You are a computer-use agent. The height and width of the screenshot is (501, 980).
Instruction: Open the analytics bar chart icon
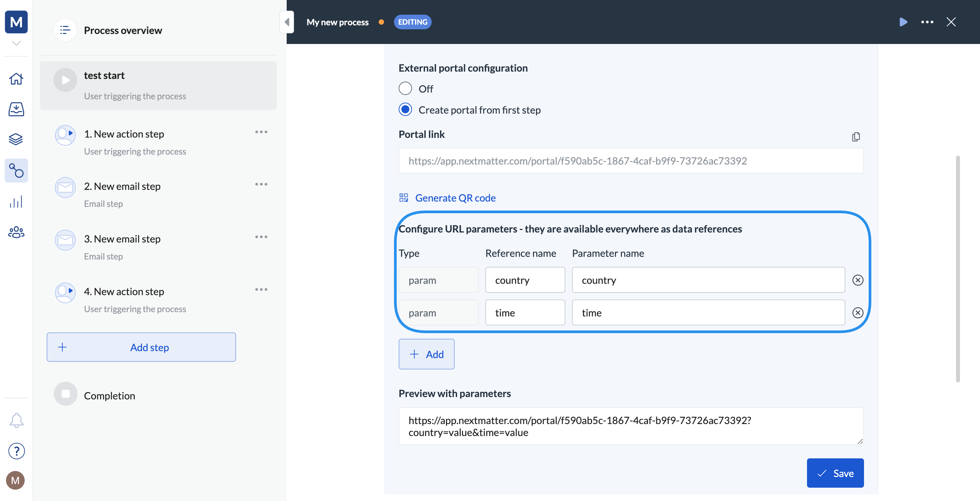pyautogui.click(x=16, y=202)
